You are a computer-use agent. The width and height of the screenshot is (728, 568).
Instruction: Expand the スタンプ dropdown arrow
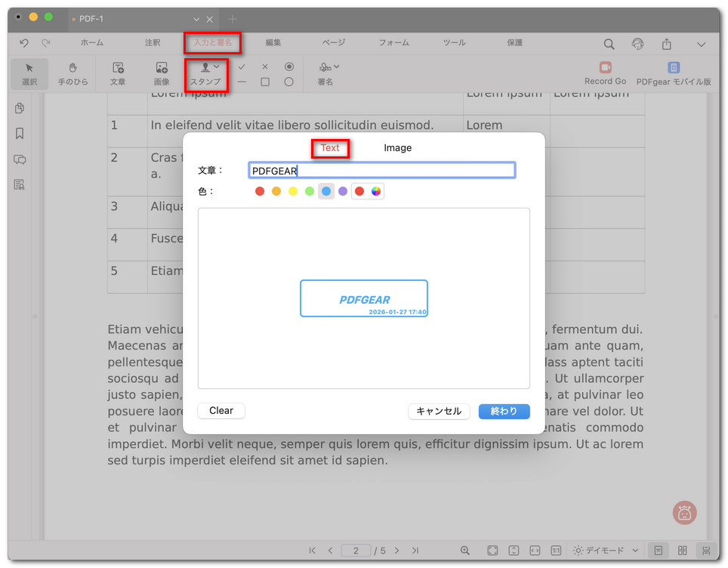coord(217,67)
